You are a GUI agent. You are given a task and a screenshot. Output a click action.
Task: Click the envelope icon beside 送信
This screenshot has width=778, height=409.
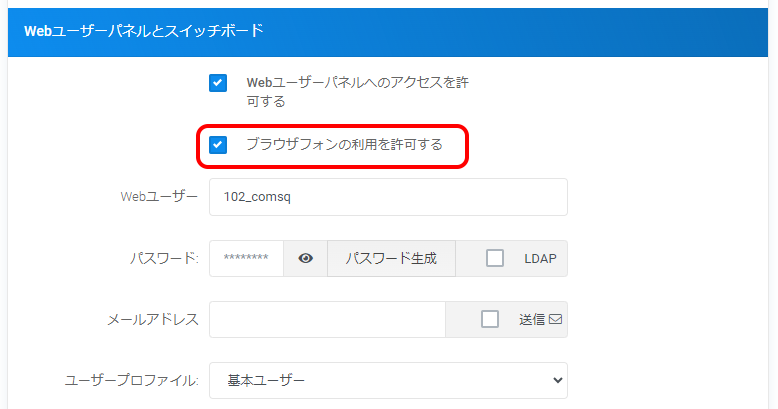pyautogui.click(x=555, y=320)
